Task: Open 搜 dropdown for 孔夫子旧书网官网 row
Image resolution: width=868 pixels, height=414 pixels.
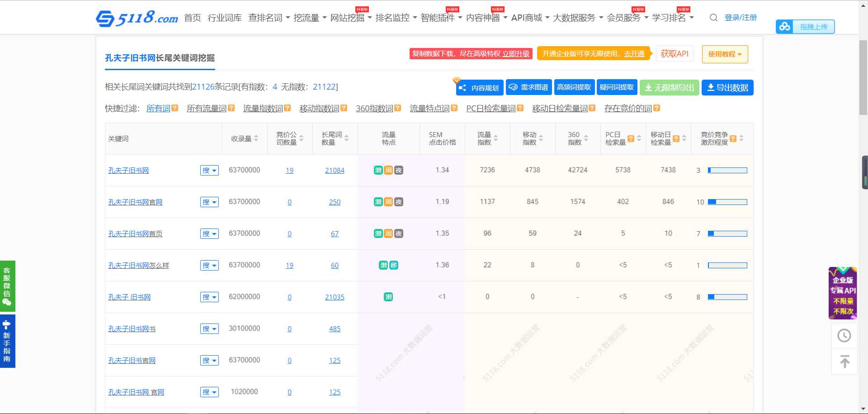Action: tap(209, 202)
